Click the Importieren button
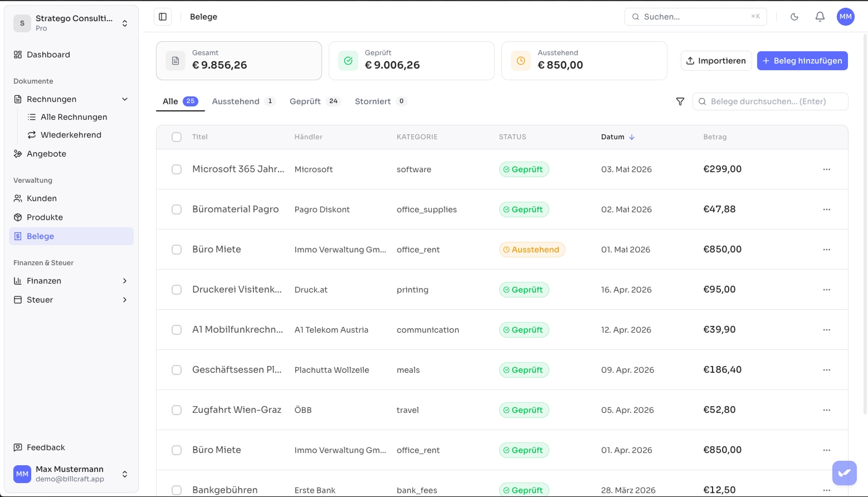The image size is (868, 497). tap(716, 61)
